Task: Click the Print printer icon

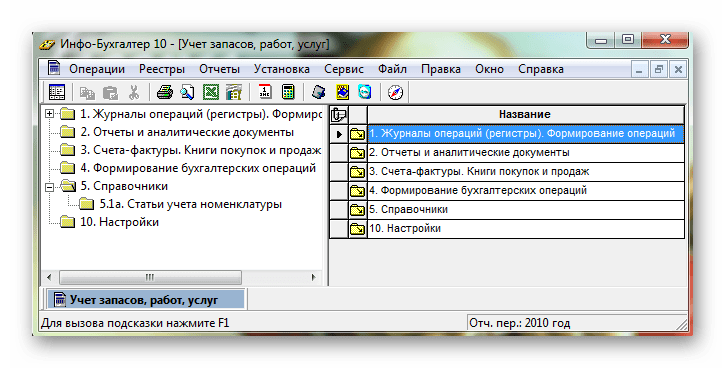Action: coord(165,92)
